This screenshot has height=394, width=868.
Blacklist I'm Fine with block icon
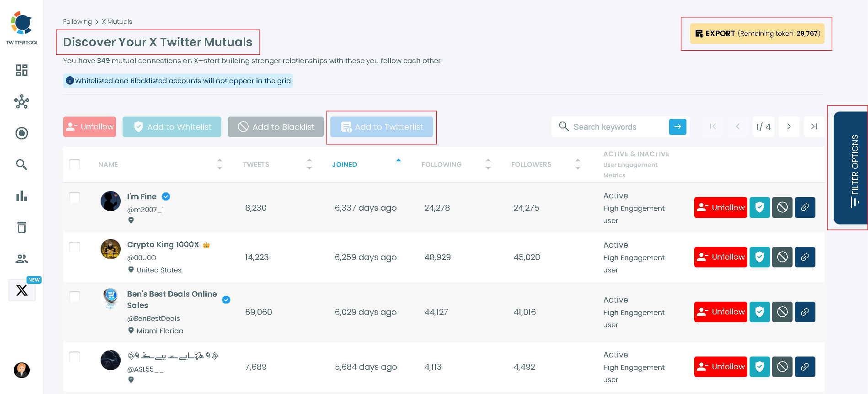[x=782, y=208]
